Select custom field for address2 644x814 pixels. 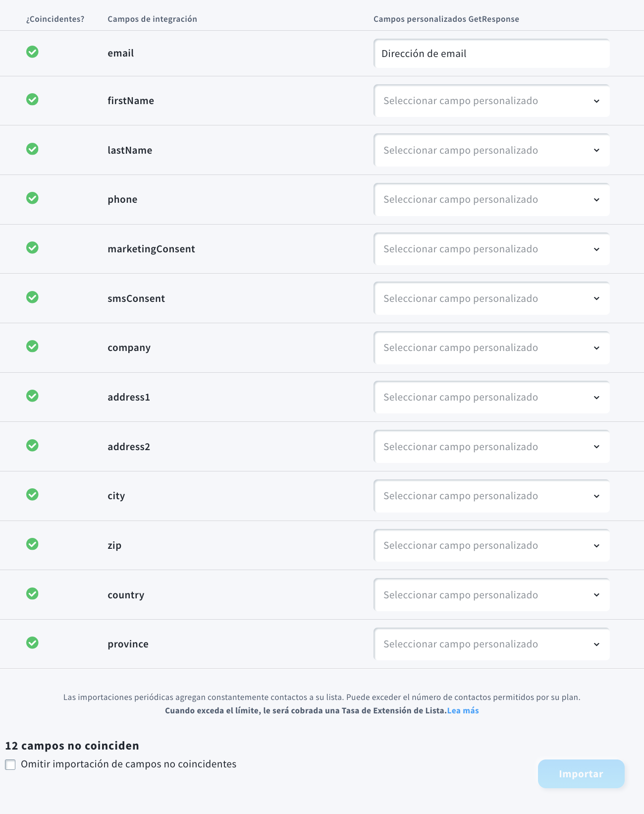pos(491,447)
